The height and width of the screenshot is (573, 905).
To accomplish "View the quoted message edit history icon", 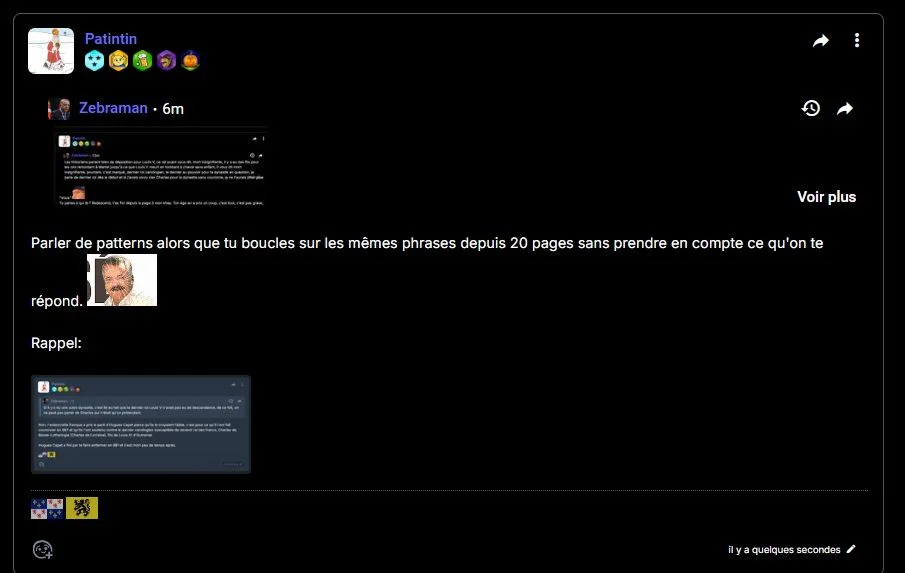I will point(811,108).
